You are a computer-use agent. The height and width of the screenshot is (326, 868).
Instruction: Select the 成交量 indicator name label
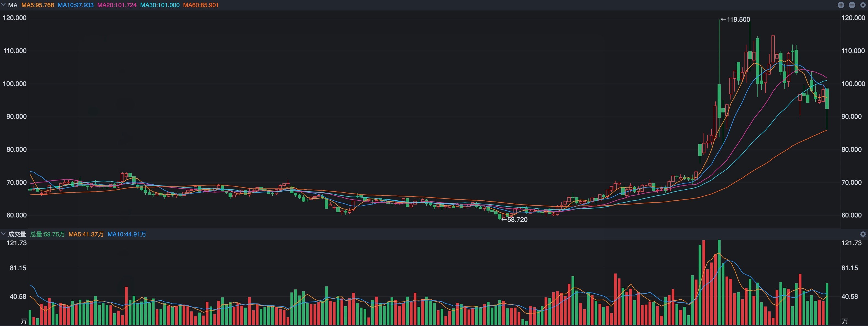[x=17, y=234]
